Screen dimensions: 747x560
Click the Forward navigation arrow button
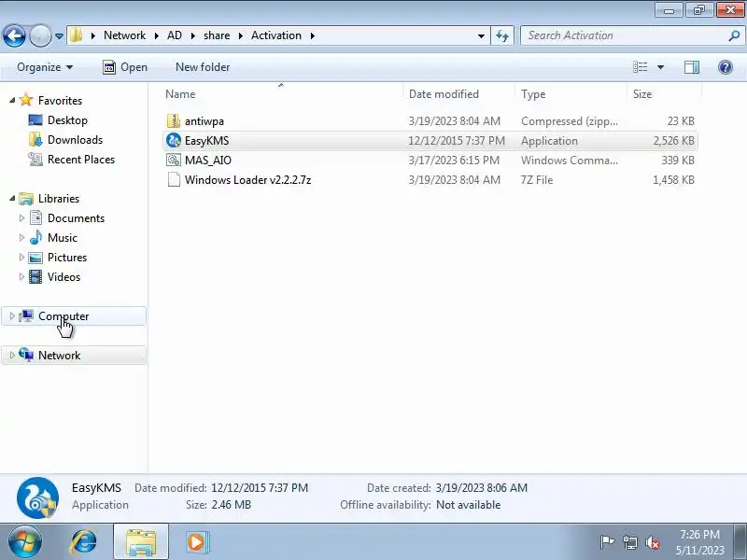pyautogui.click(x=40, y=35)
